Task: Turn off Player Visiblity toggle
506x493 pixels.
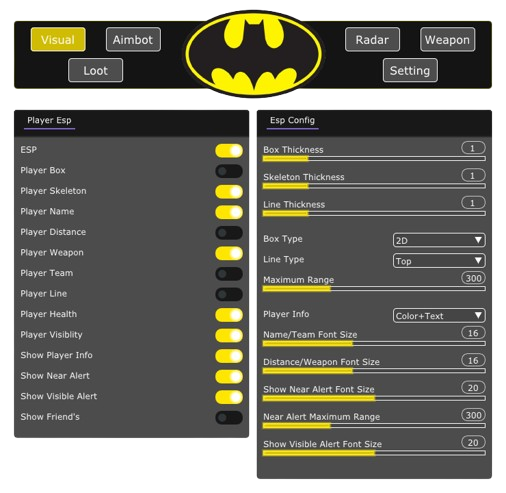Action: click(x=229, y=335)
